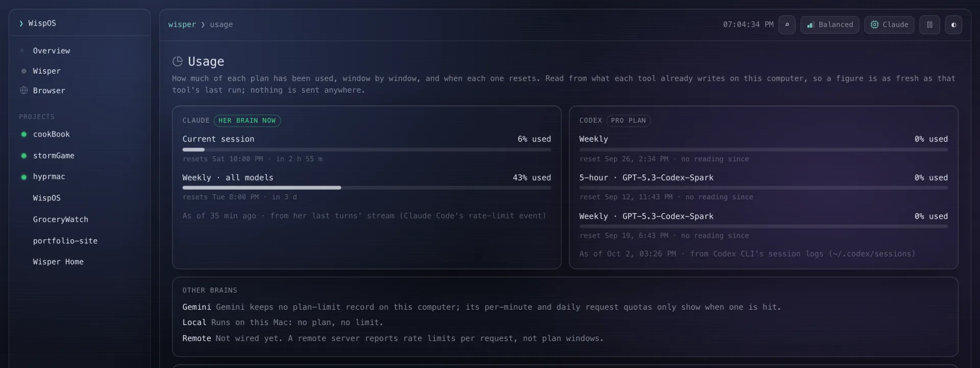Click the Local row under Other Brains
This screenshot has height=368, width=980.
(282, 323)
